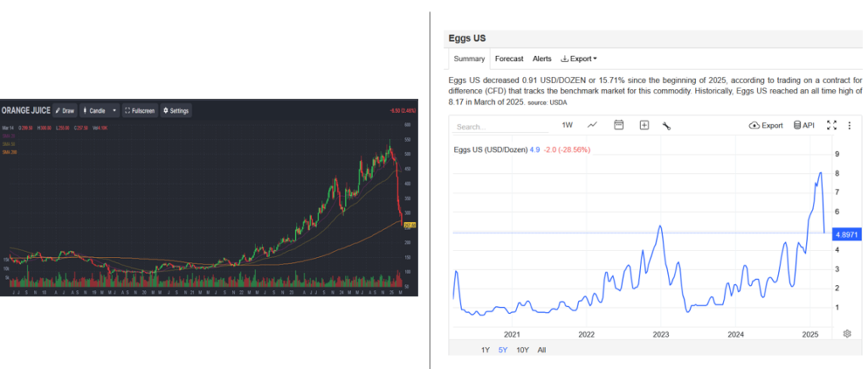Click the gear icon below Eggs chart
This screenshot has height=369, width=868.
847,333
